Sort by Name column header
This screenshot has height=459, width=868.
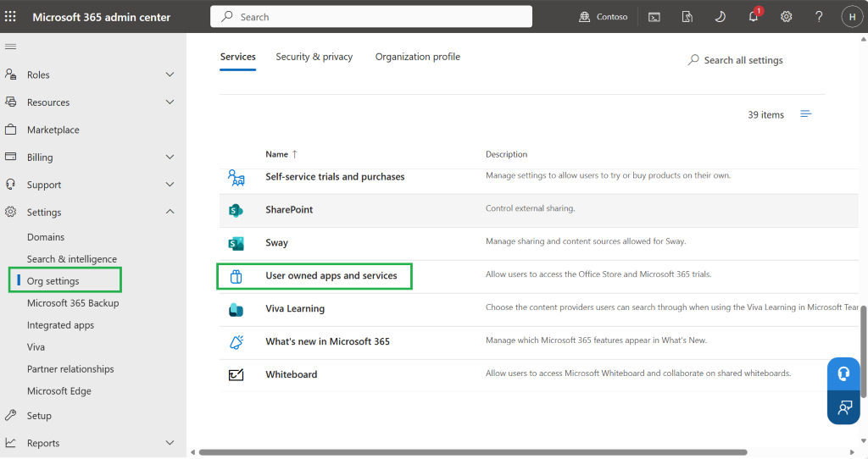pyautogui.click(x=281, y=154)
